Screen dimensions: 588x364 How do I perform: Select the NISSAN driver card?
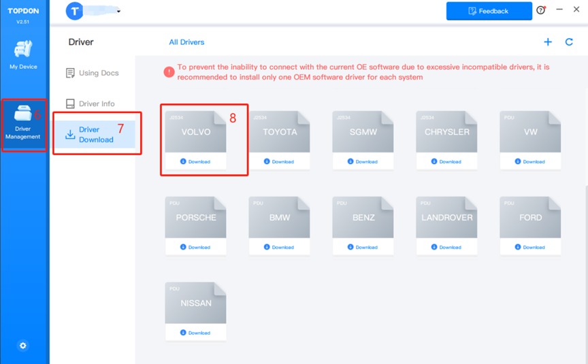[196, 303]
